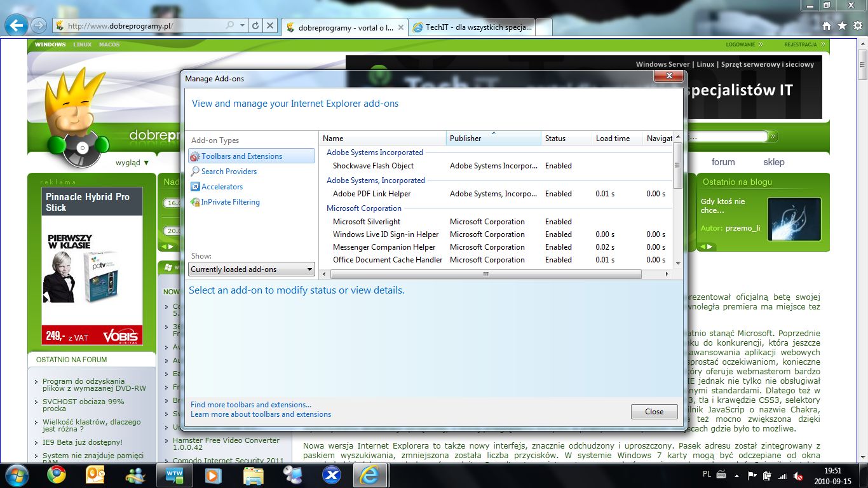Open the sklep menu item on site
Image resolution: width=868 pixels, height=488 pixels.
[x=774, y=162]
